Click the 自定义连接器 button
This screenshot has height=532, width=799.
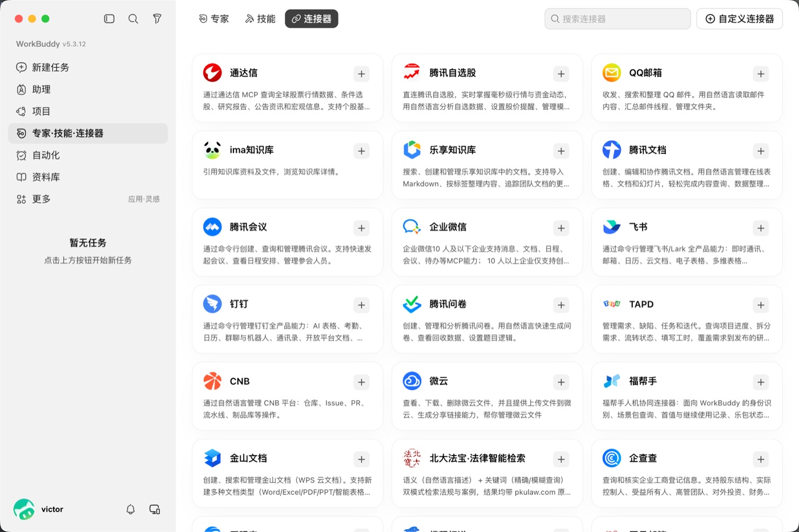click(x=740, y=19)
